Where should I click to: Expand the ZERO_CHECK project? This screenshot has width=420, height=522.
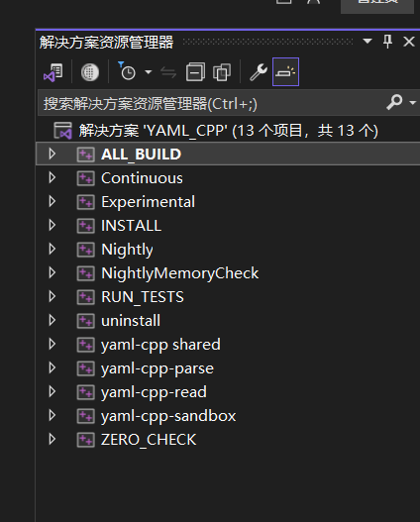[x=52, y=440]
